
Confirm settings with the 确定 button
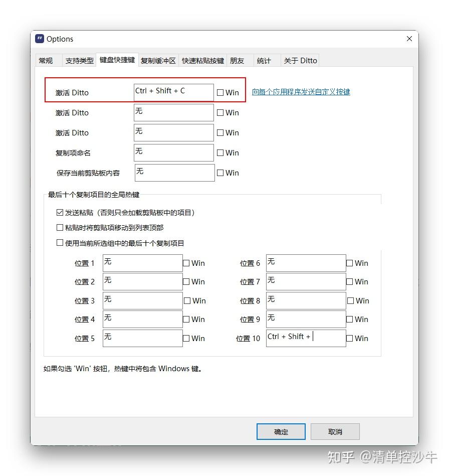point(281,431)
